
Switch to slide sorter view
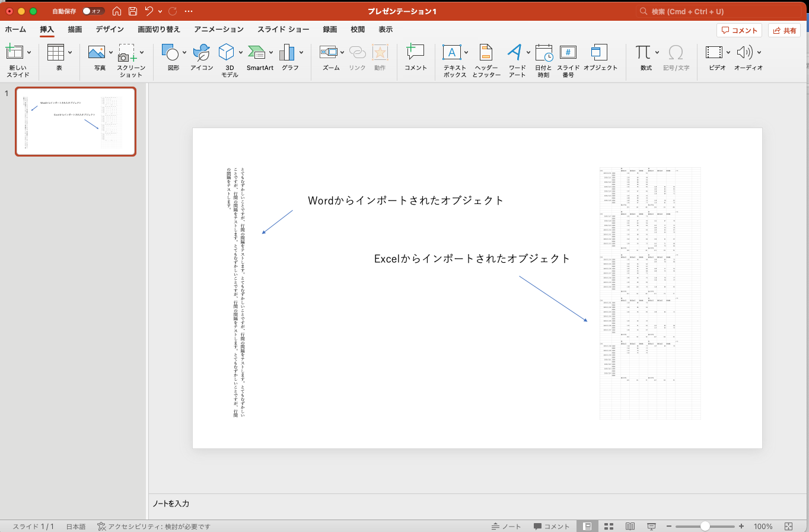tap(609, 526)
